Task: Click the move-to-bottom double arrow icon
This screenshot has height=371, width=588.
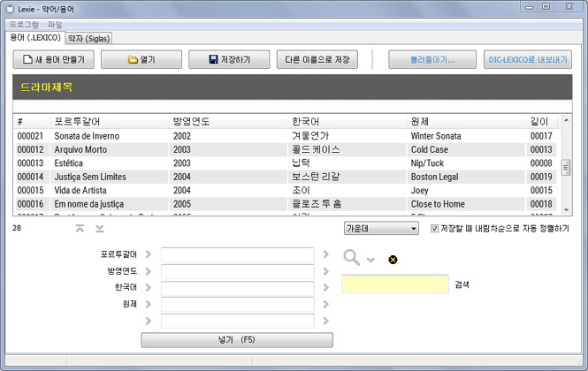Action: (99, 228)
